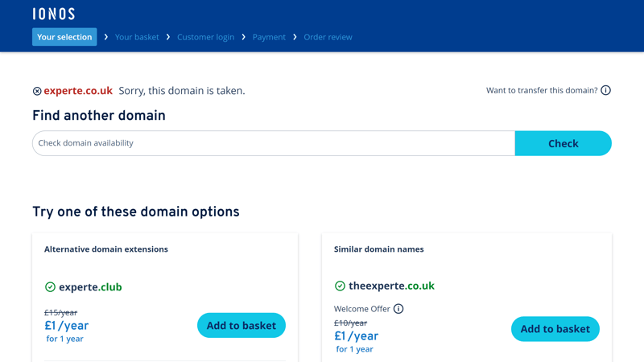This screenshot has width=644, height=362.
Task: Click the experte.co.uk domain name
Action: pos(78,91)
